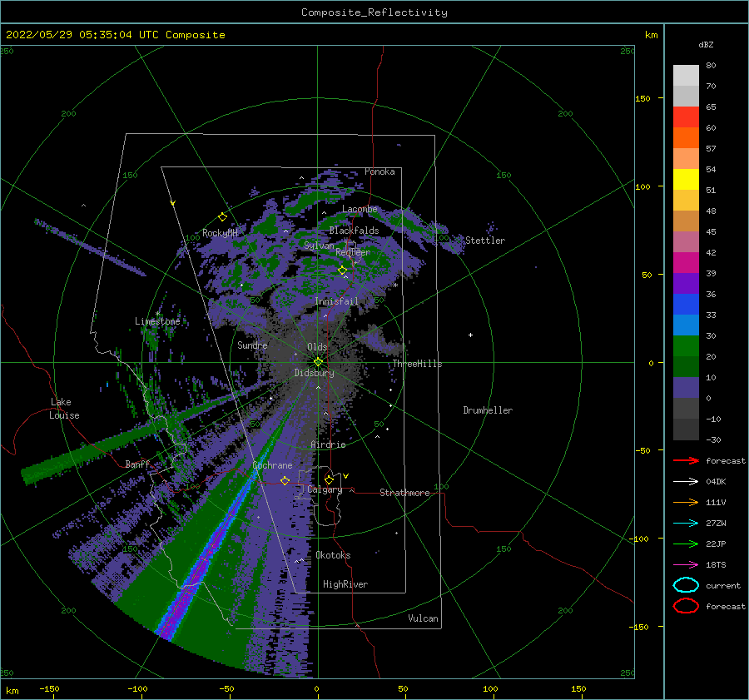Click the 'Okotoks' map label
The width and height of the screenshot is (749, 700).
click(333, 556)
